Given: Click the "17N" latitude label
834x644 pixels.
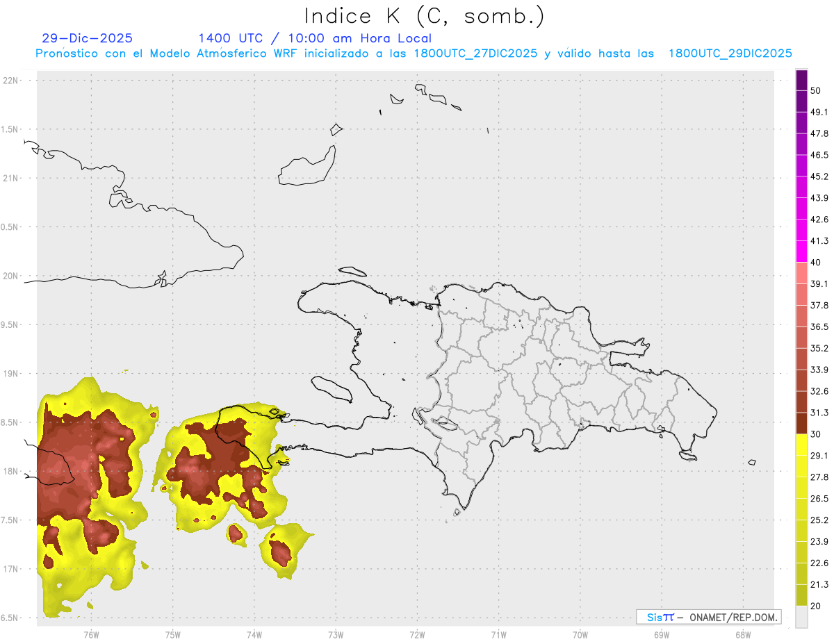Looking at the screenshot, I should [11, 569].
